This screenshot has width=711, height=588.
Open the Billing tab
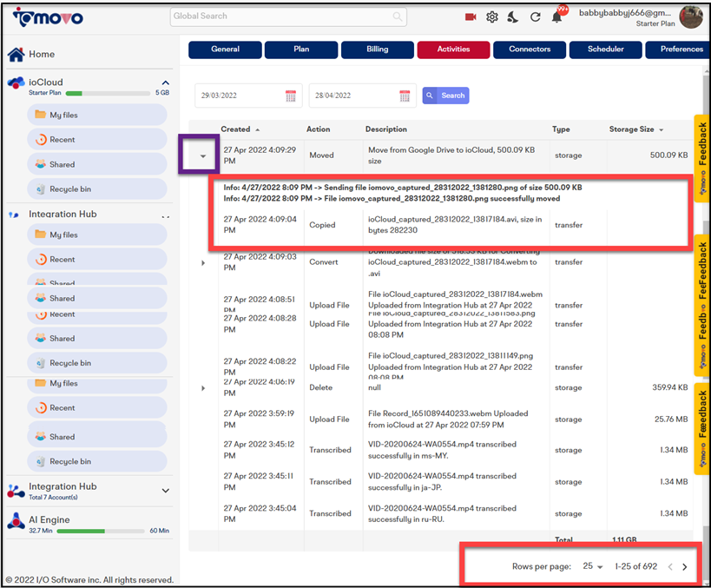point(378,50)
